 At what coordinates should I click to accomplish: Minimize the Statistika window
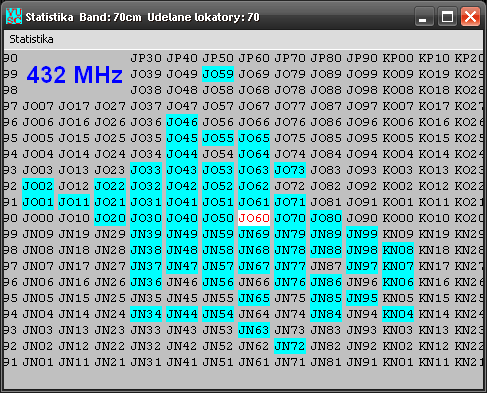click(424, 16)
